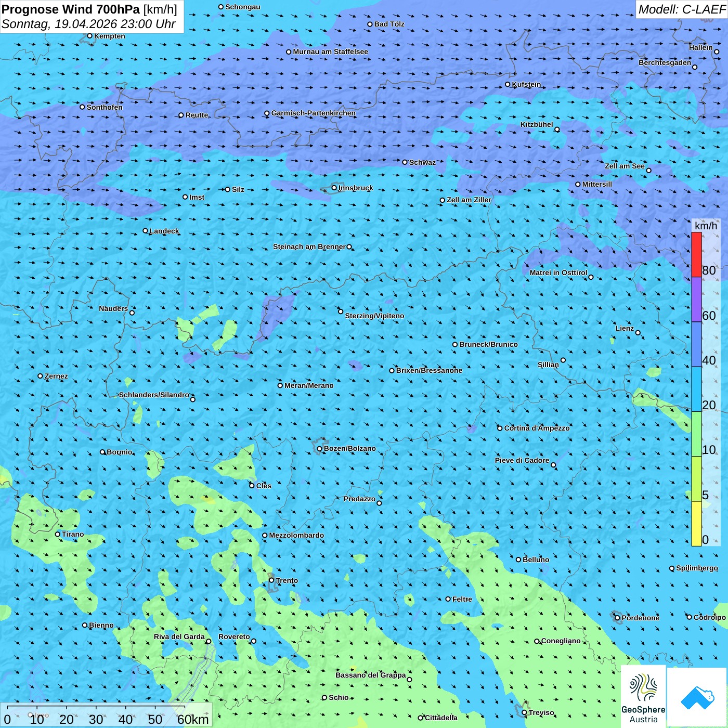This screenshot has height=728, width=728.
Task: Click the Garmisch-Partenkirchen label
Action: pyautogui.click(x=314, y=113)
